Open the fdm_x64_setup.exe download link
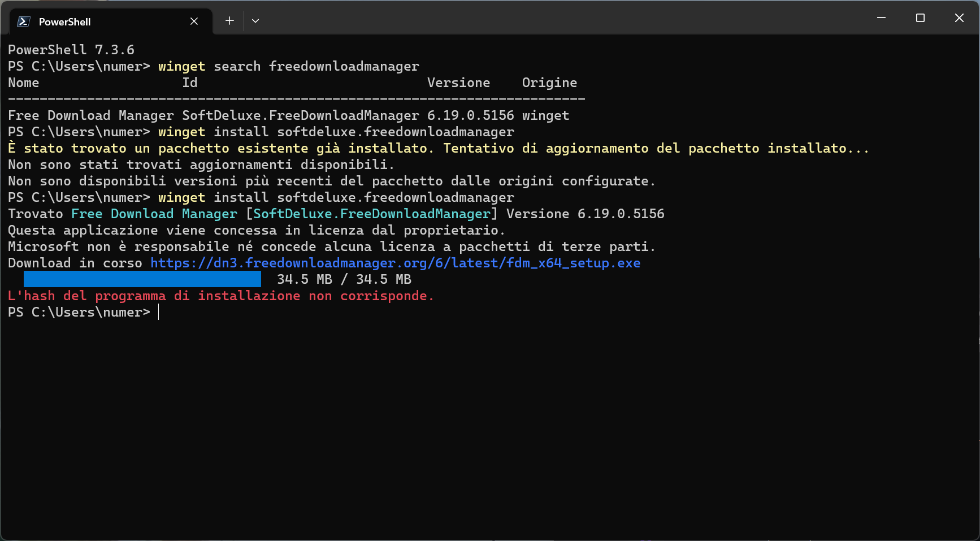The height and width of the screenshot is (541, 980). [x=395, y=263]
